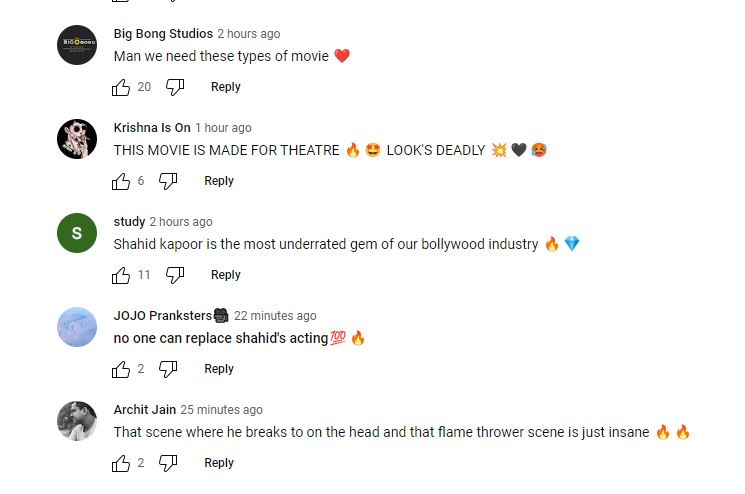The image size is (745, 494).
Task: Open Krishna Is On's profile picture
Action: [x=77, y=139]
